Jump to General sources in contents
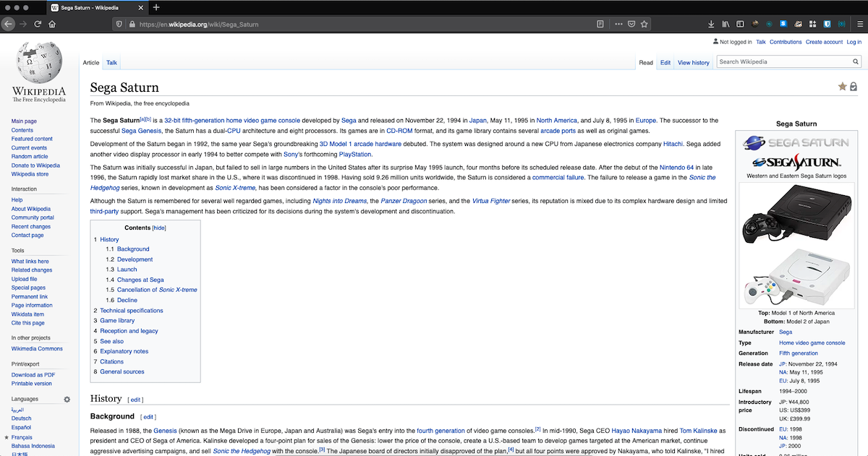The width and height of the screenshot is (868, 456). [x=122, y=371]
